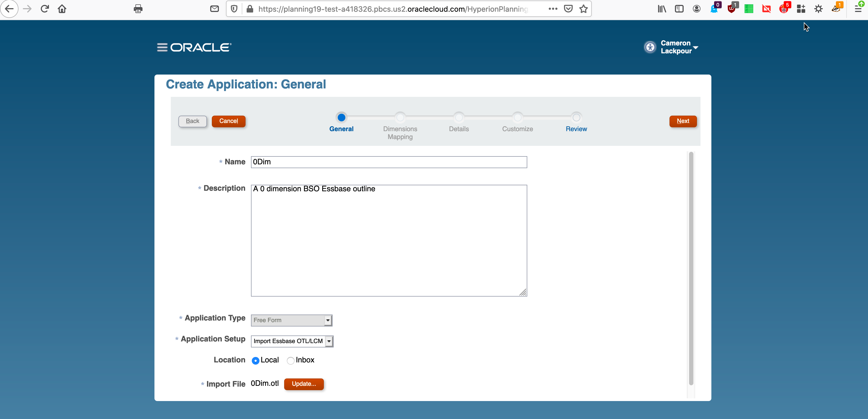Viewport: 868px width, 419px height.
Task: Click the Cancel button
Action: 229,121
